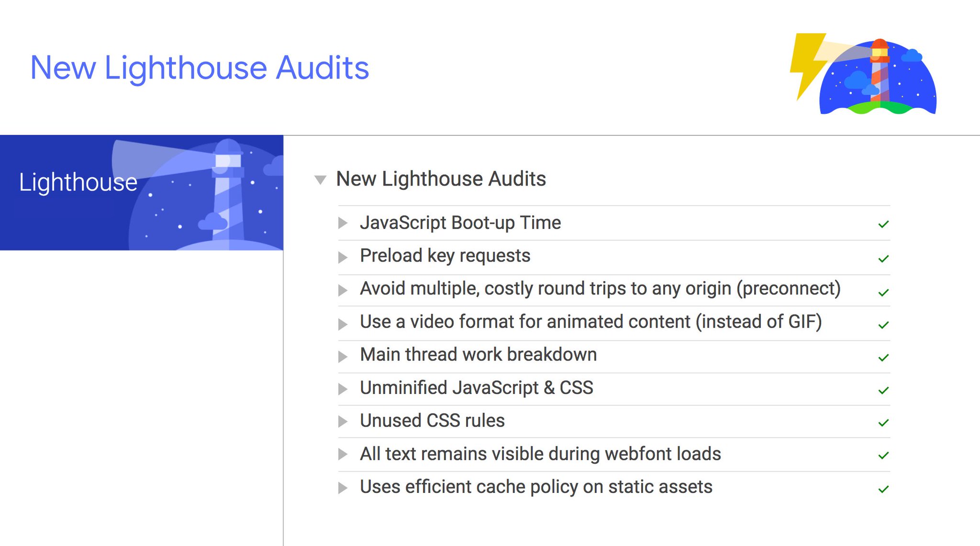This screenshot has height=546, width=980.
Task: Click the colorful Lighthouse logo with lightning bolt
Action: (863, 74)
